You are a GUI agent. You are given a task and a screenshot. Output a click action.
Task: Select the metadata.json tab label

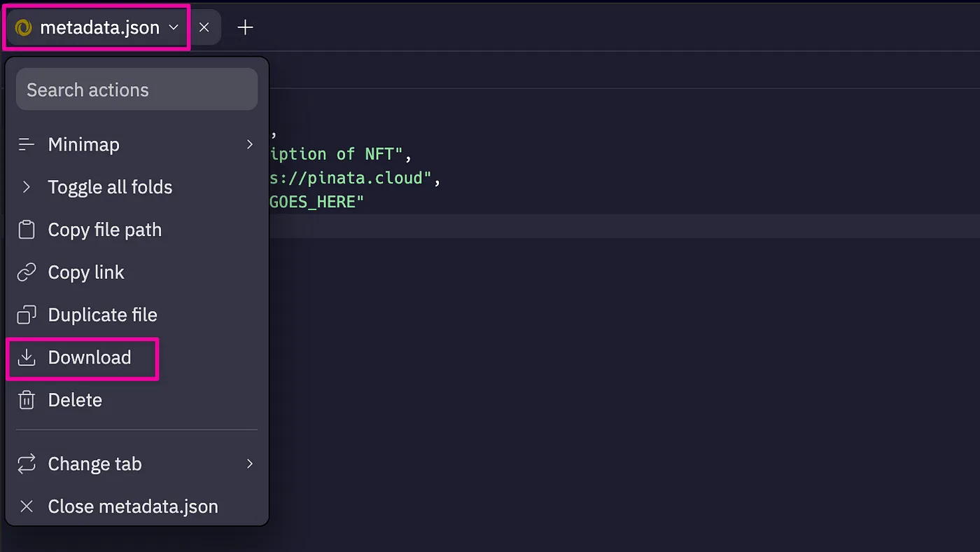pyautogui.click(x=100, y=27)
